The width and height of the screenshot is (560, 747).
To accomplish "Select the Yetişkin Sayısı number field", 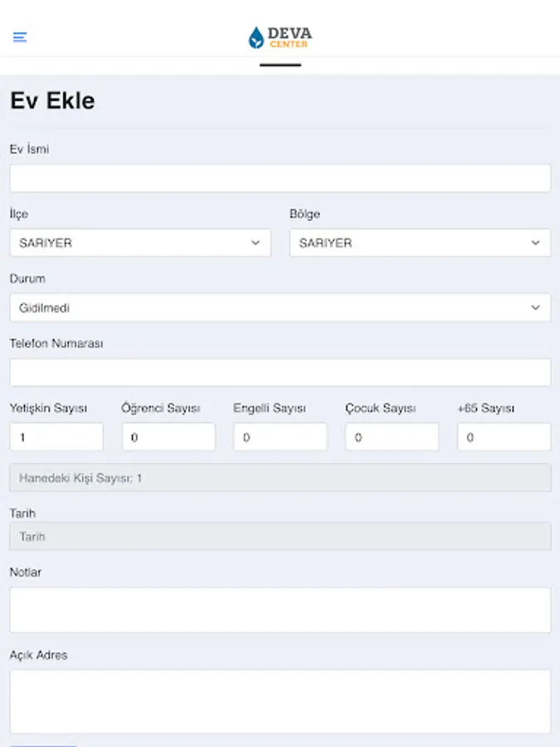I will click(x=56, y=437).
